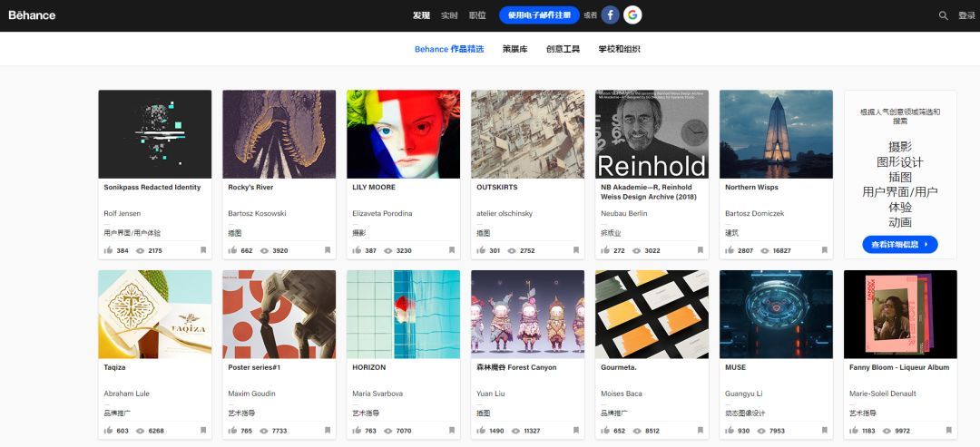Screen dimensions: 980x447
Task: Filter by 动画 in the sidebar
Action: point(900,222)
